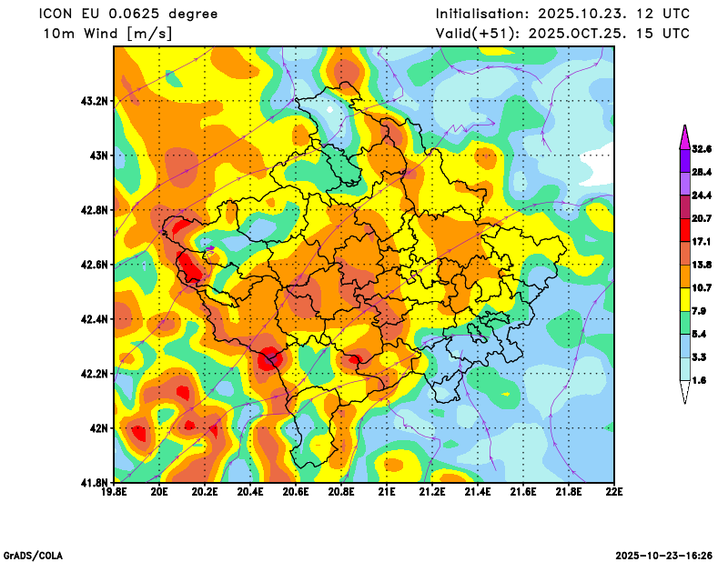Click the white arrow below the color legend

[x=683, y=392]
